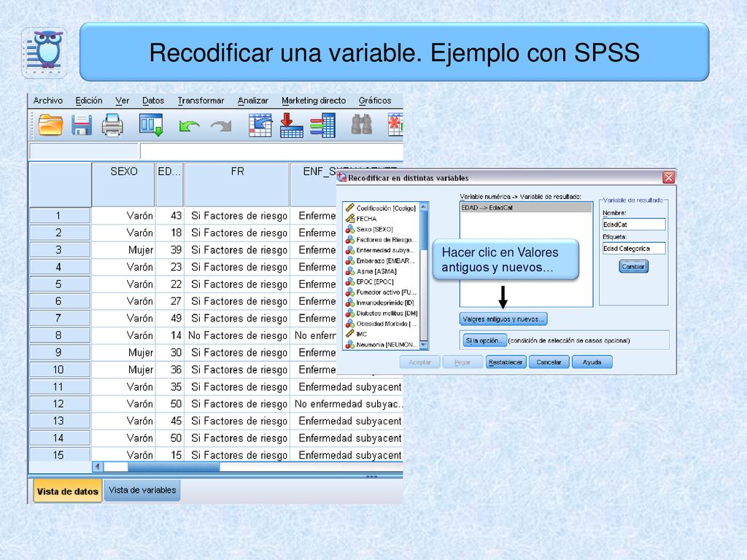Click the Ayuda button
Viewport: 747px width, 560px height.
pyautogui.click(x=592, y=362)
